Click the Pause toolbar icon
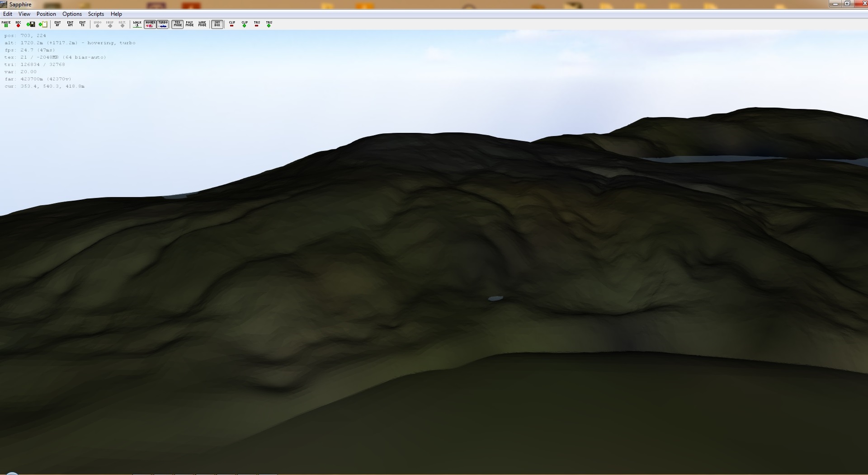868x475 pixels. click(6, 24)
